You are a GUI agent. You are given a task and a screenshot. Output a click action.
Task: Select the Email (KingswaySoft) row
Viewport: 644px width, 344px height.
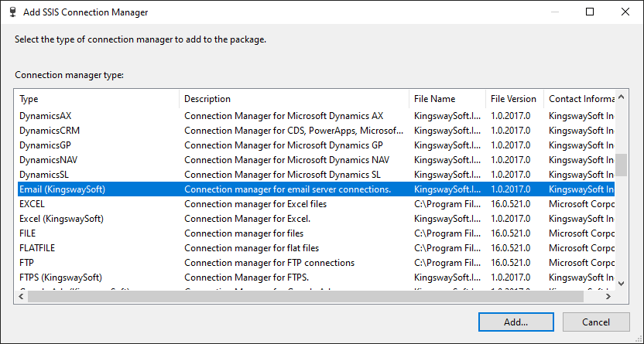pos(317,189)
